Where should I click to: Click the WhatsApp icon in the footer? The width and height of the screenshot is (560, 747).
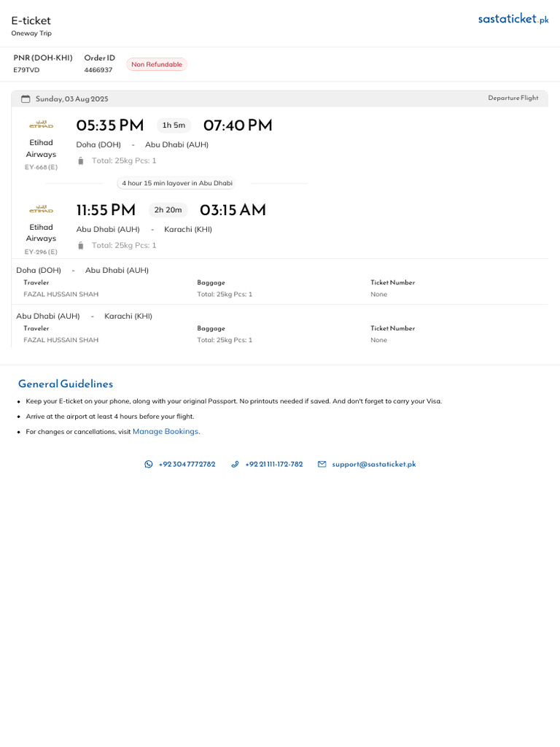tap(149, 464)
